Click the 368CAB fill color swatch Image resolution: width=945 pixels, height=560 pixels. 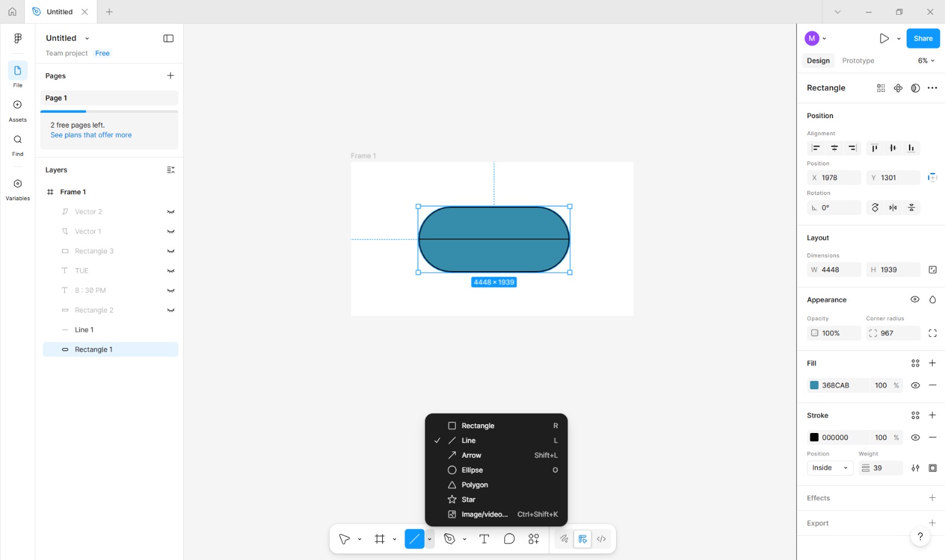814,385
